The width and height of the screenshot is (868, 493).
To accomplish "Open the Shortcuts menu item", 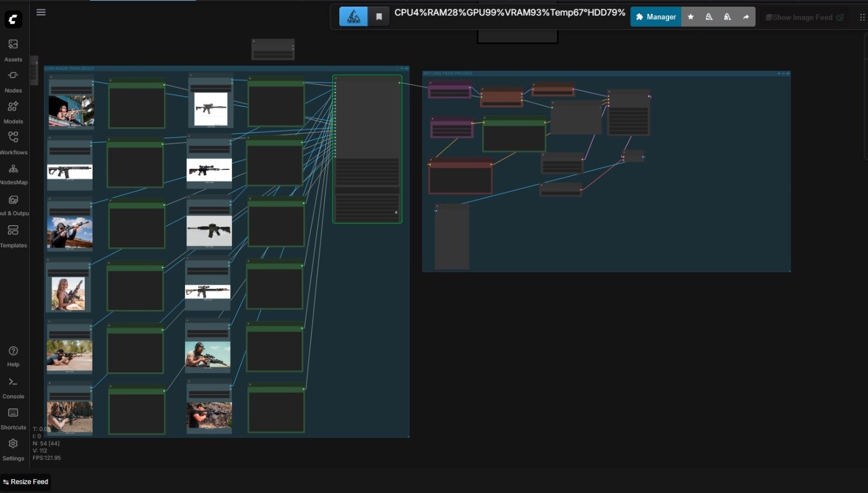I will point(13,418).
